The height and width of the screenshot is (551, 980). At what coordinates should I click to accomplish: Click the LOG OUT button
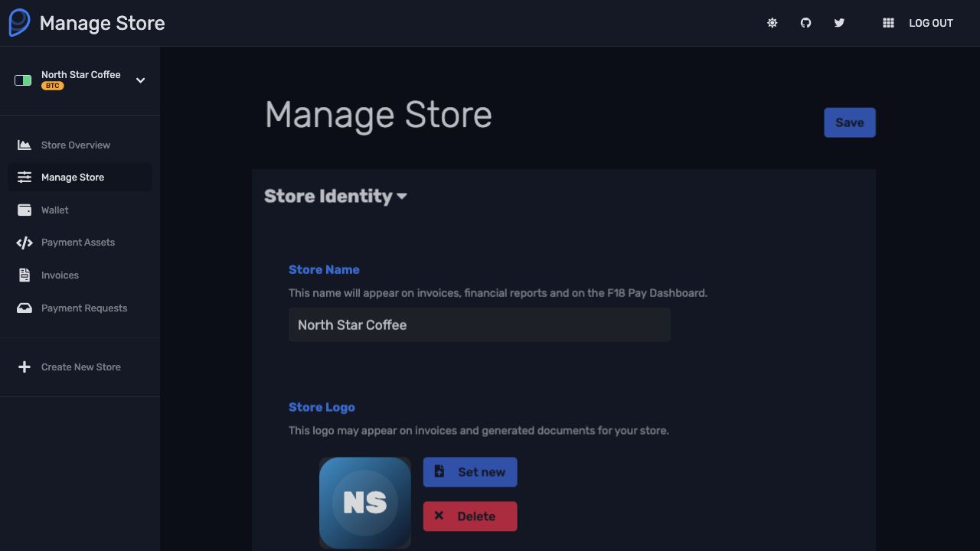point(931,23)
